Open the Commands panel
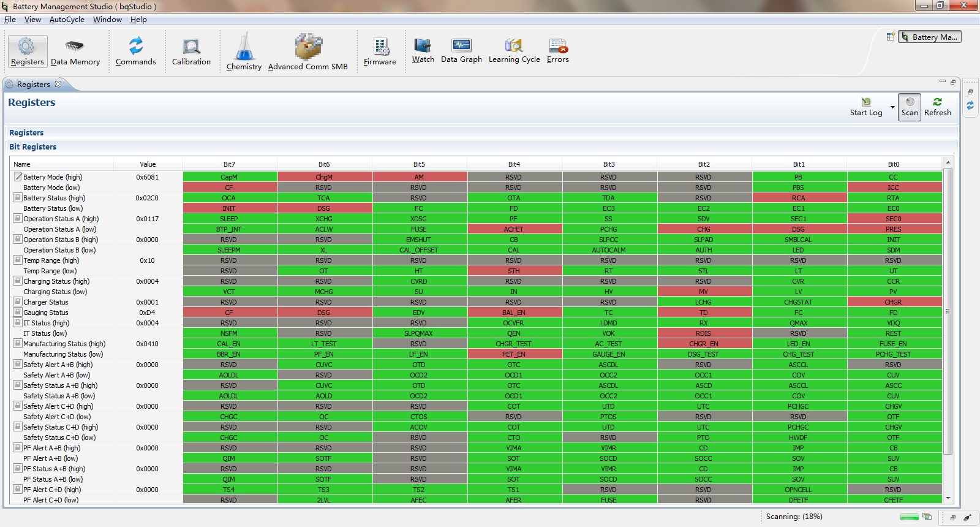Viewport: 980px width, 527px height. 136,51
